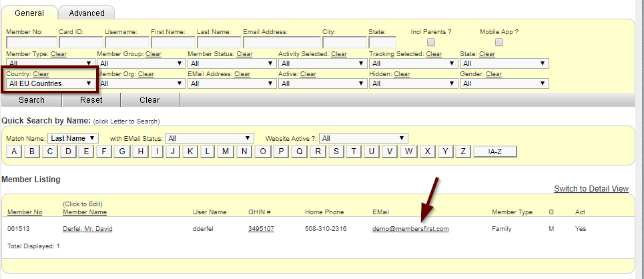The height and width of the screenshot is (279, 644).
Task: Open the Match Name Last Name dropdown
Action: pos(73,138)
